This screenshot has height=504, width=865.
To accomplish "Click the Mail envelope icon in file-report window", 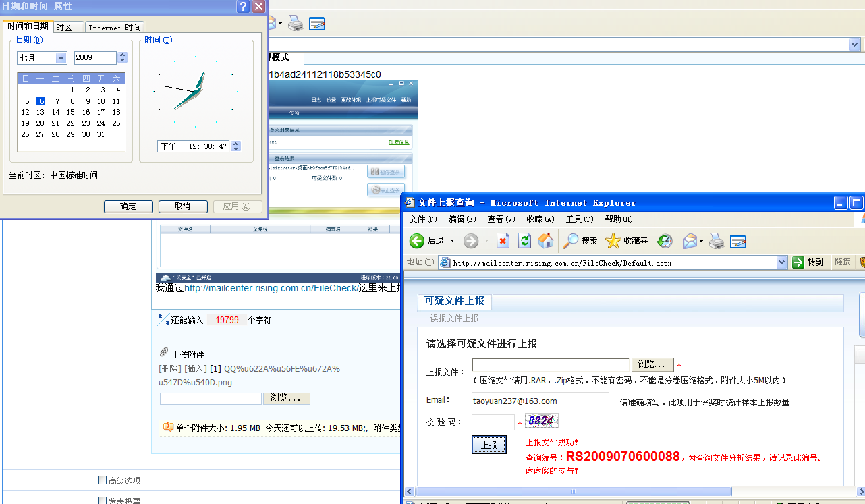I will point(690,241).
